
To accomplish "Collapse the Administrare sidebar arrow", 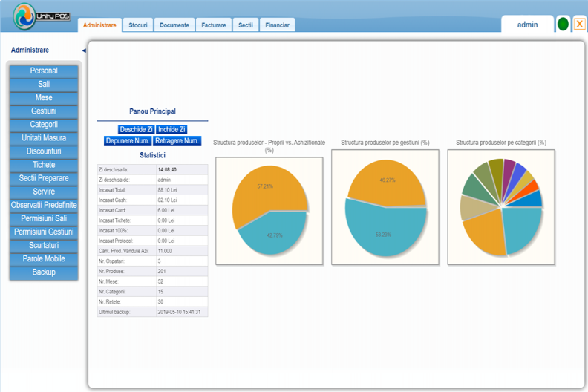I will click(x=84, y=50).
